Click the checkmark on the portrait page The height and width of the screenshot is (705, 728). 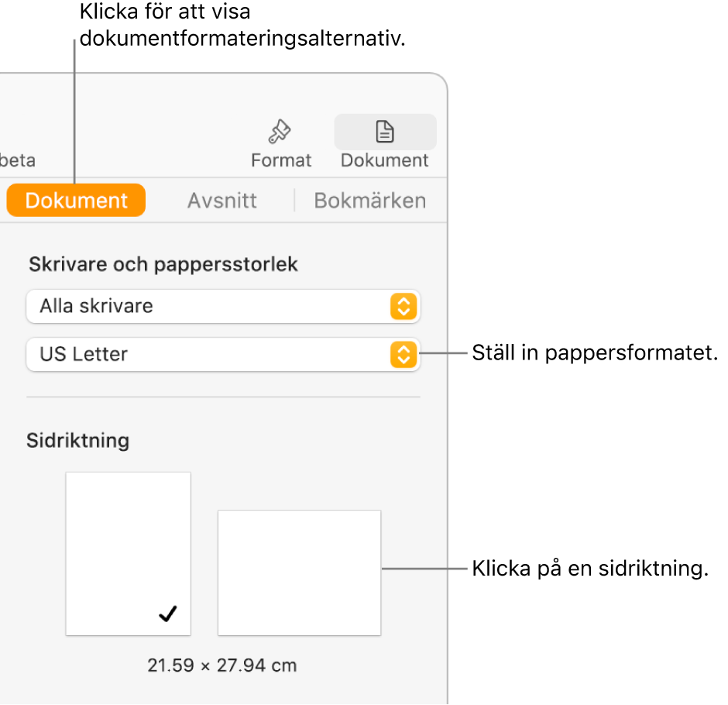point(167,614)
